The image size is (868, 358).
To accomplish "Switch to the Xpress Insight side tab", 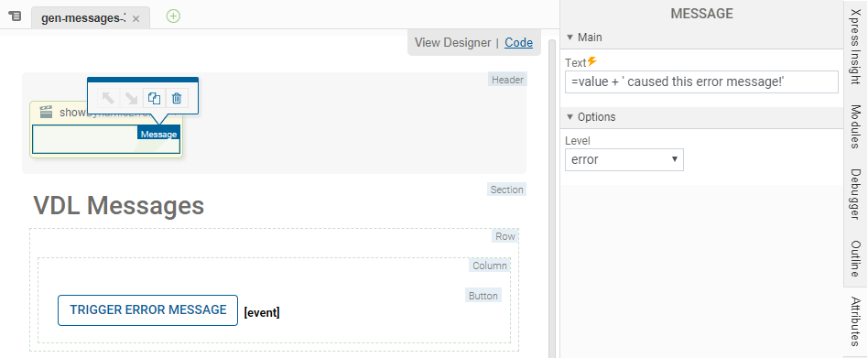I will coord(856,50).
